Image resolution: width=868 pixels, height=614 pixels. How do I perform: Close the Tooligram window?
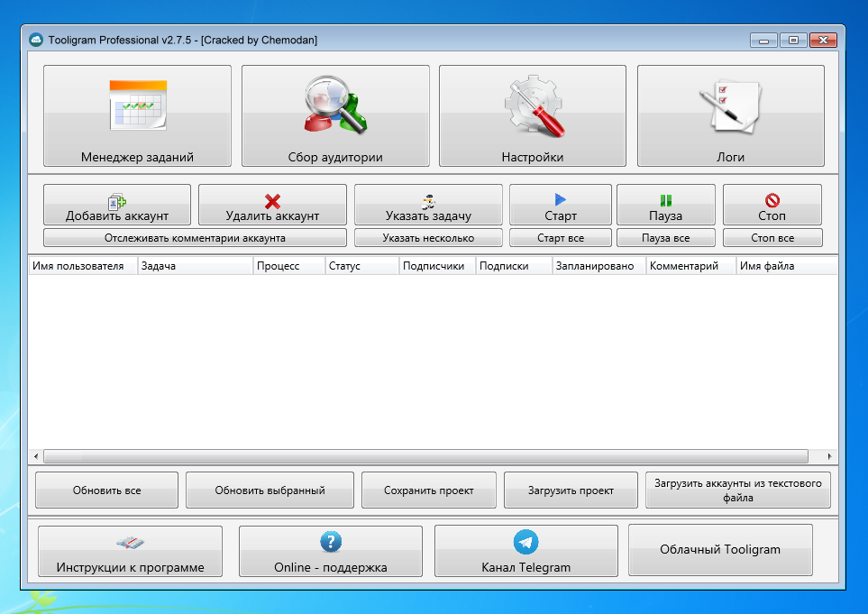point(823,41)
